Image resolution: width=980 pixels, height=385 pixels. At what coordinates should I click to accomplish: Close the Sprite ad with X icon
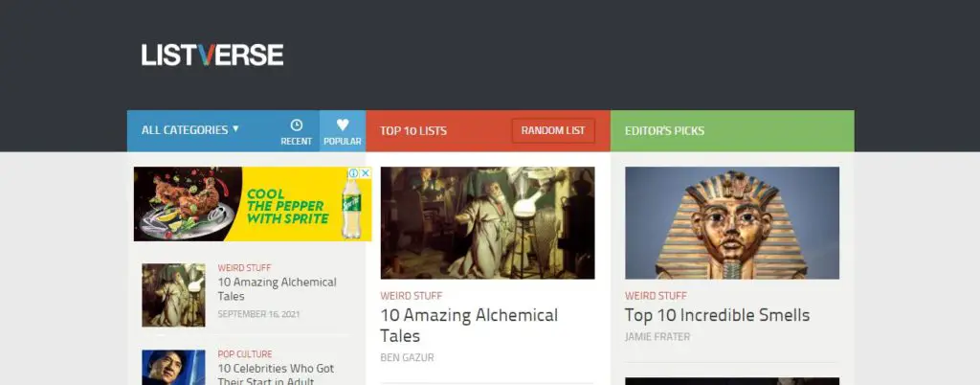coord(367,172)
